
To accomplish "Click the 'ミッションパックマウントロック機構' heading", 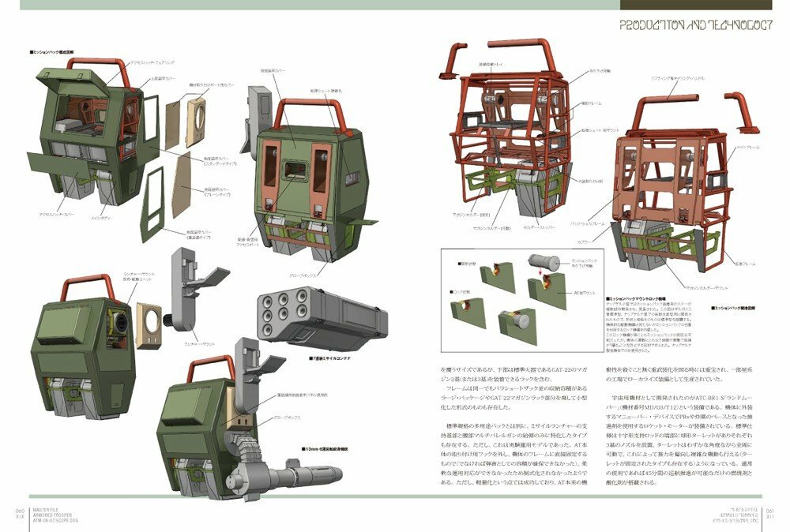I will pos(638,298).
